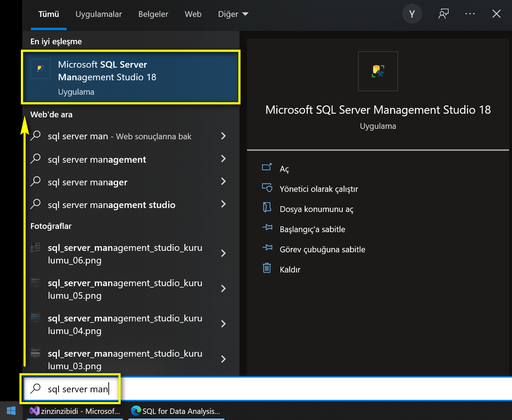Click Aç to open the app
The image size is (512, 420).
(284, 169)
